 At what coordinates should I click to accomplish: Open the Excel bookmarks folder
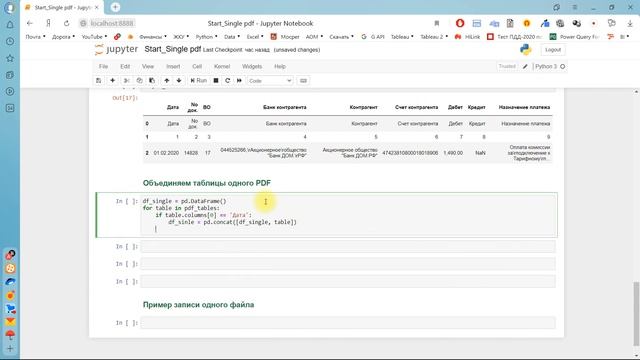click(x=255, y=37)
